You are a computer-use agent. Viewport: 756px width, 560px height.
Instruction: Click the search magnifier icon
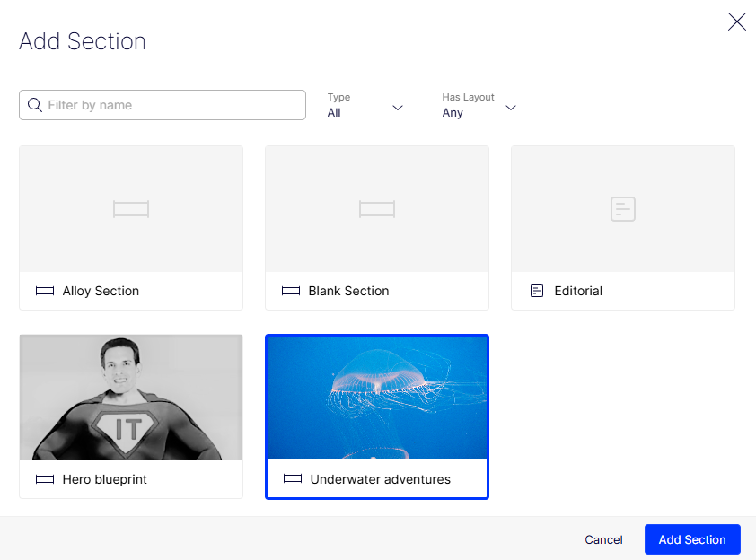pyautogui.click(x=35, y=105)
